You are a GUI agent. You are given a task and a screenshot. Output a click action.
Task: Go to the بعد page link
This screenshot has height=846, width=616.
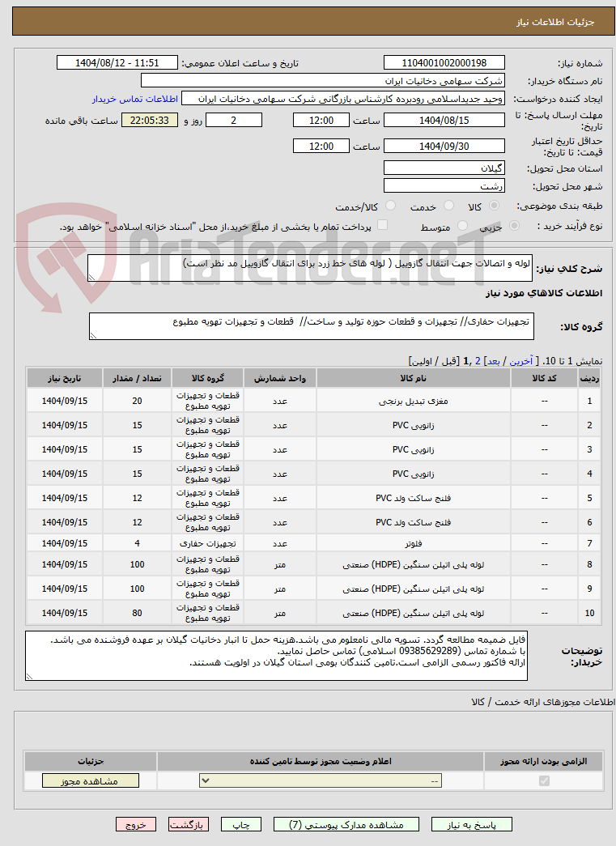(494, 361)
